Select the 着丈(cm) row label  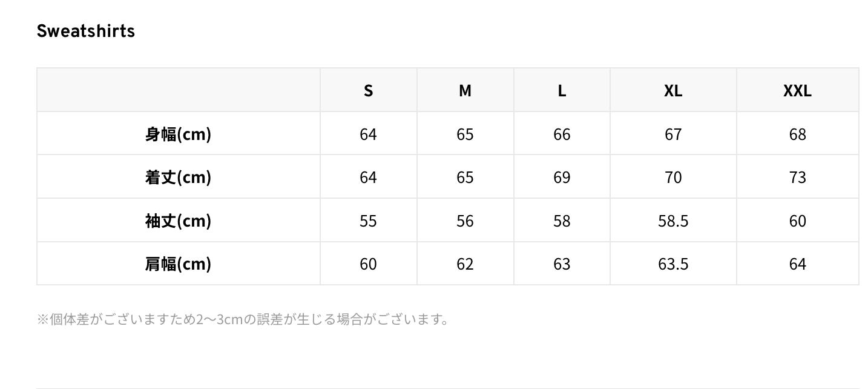(178, 177)
